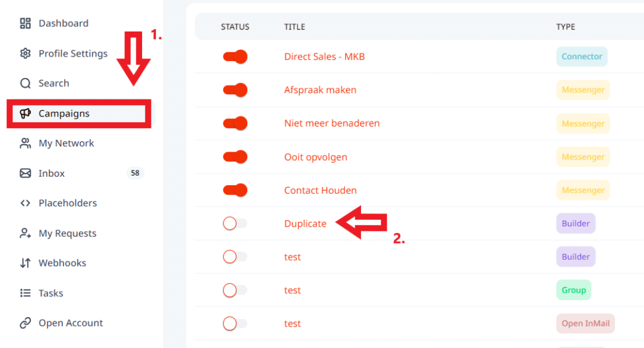Open the My Requests section
This screenshot has width=644, height=348.
[67, 233]
